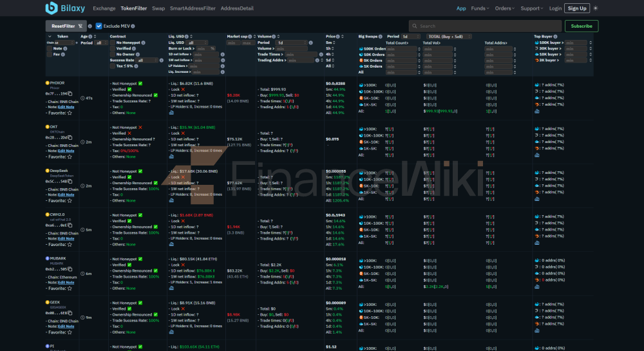Enable the Verified filter checkbox
The height and width of the screenshot is (351, 644).
click(x=113, y=48)
